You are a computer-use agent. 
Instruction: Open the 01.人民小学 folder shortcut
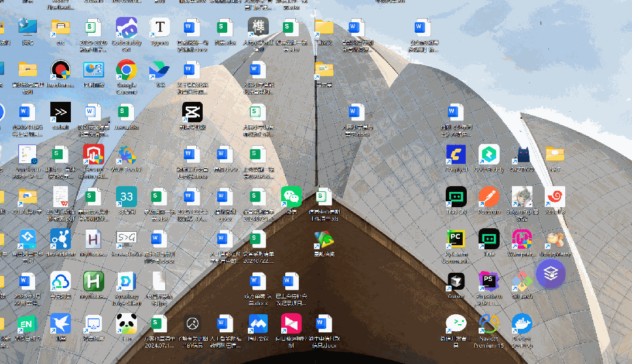(28, 197)
